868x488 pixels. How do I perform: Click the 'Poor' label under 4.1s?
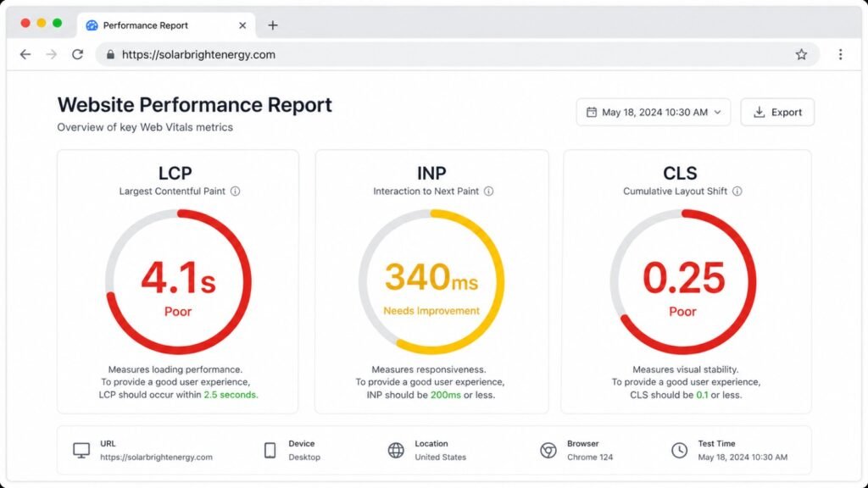(x=178, y=312)
